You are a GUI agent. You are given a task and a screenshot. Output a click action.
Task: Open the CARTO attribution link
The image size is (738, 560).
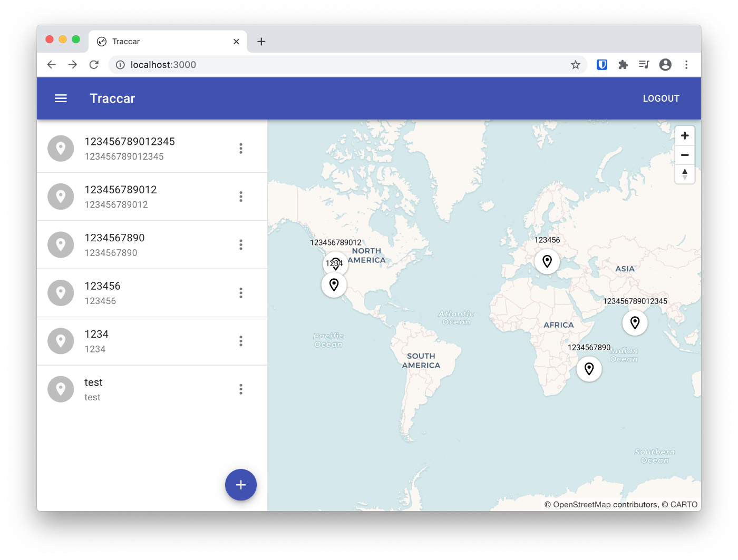click(x=684, y=505)
